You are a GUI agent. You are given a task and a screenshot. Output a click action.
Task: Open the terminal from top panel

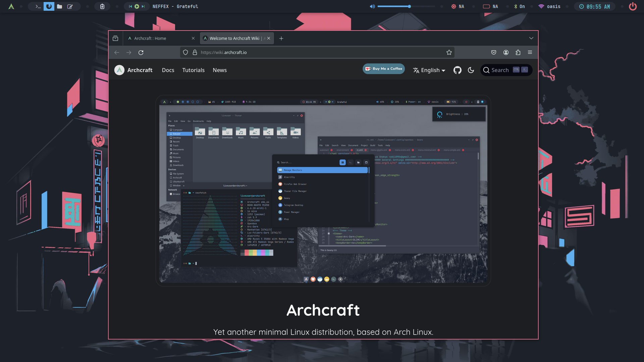pos(38,6)
